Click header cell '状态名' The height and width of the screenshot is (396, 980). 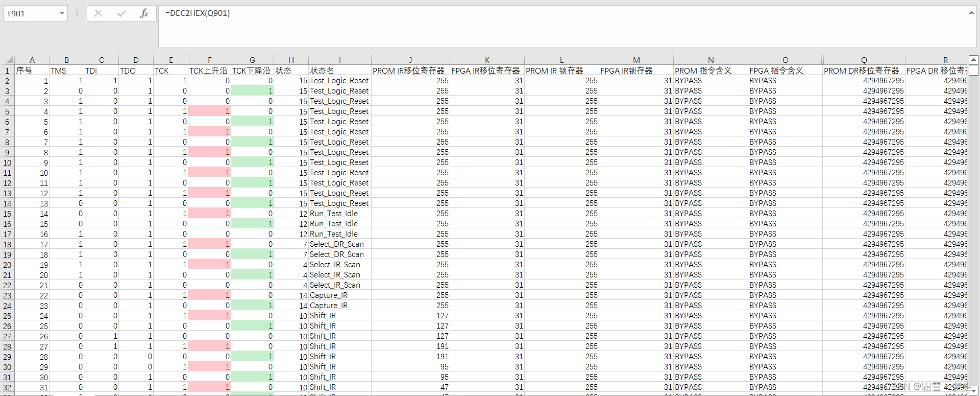pos(339,71)
